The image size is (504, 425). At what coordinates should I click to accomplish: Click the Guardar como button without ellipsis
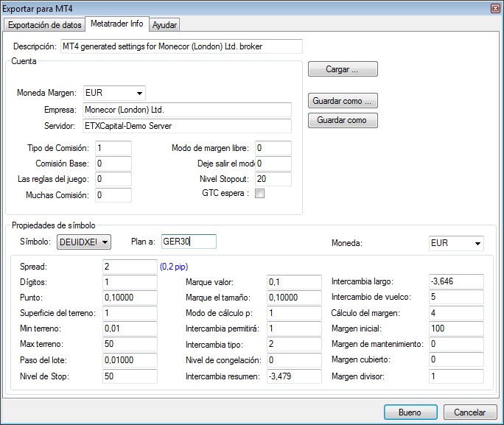pyautogui.click(x=342, y=120)
